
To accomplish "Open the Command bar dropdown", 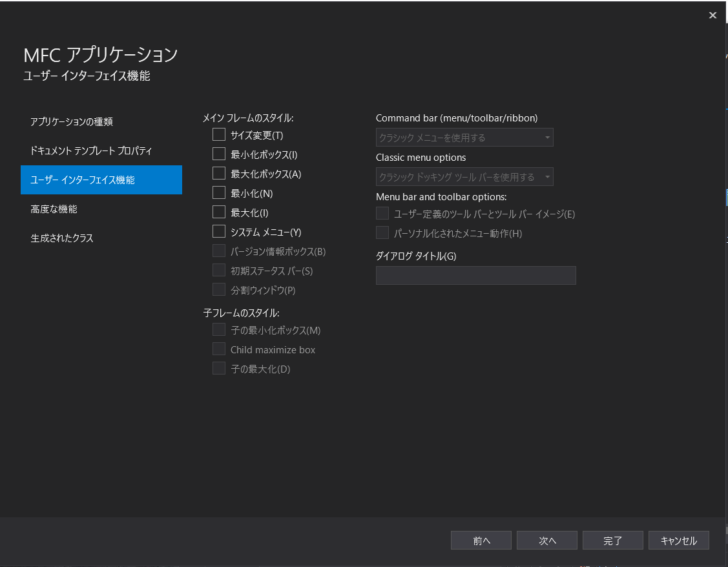I will point(464,138).
